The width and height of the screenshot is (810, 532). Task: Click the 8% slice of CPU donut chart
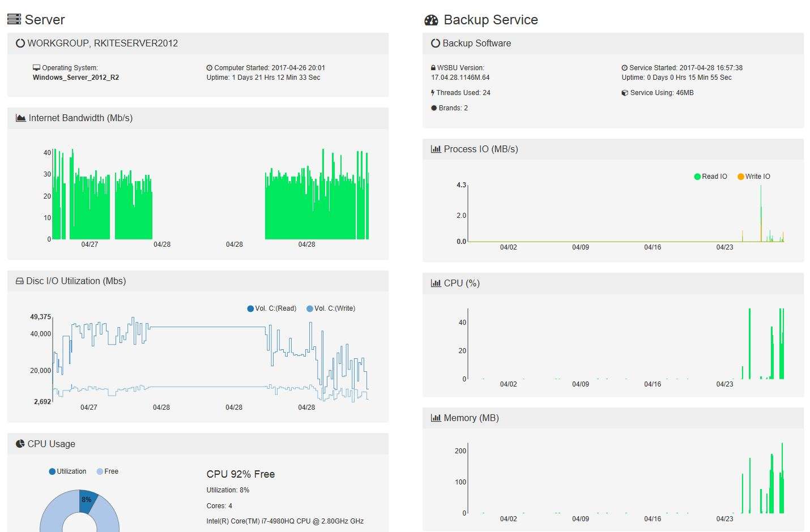tap(87, 500)
